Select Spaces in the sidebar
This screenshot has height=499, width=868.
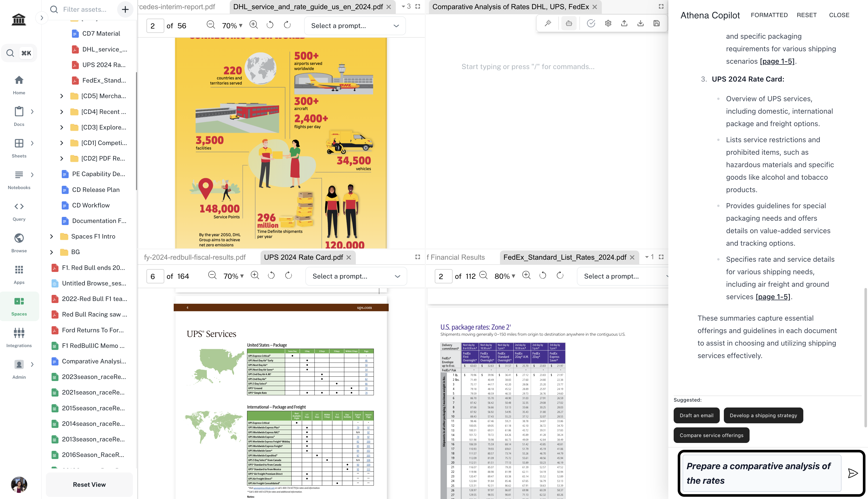(19, 306)
